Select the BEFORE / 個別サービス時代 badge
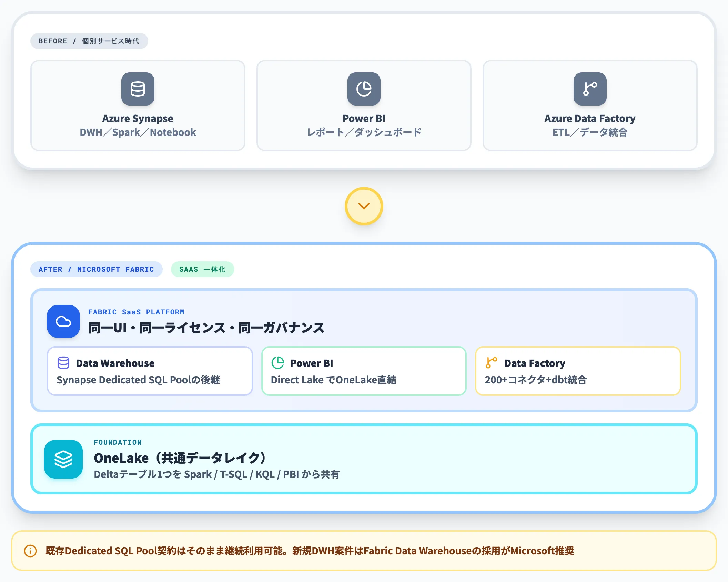Screen dimensions: 728x582 89,41
